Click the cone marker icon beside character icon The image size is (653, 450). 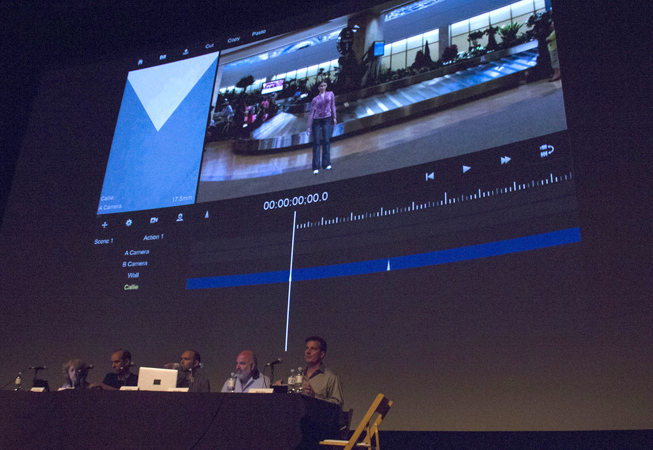(207, 214)
